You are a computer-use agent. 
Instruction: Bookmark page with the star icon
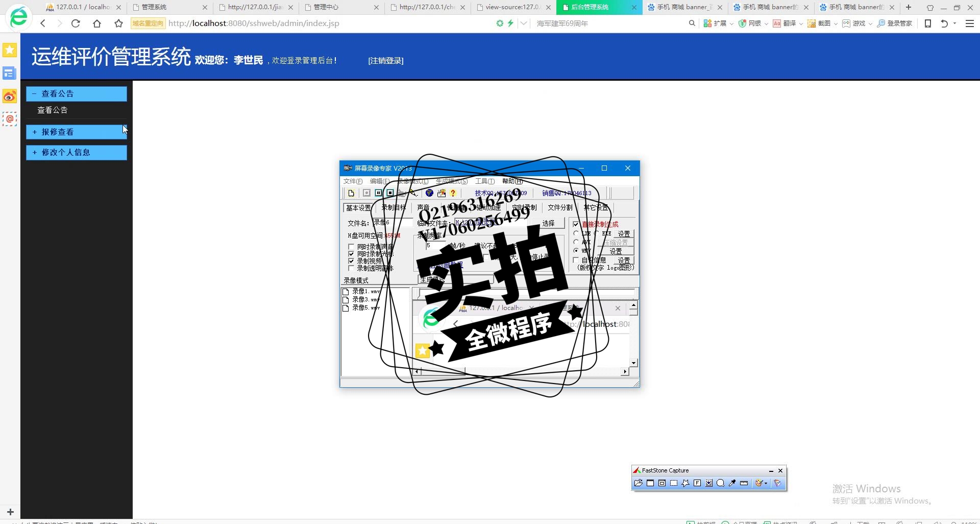click(x=118, y=23)
